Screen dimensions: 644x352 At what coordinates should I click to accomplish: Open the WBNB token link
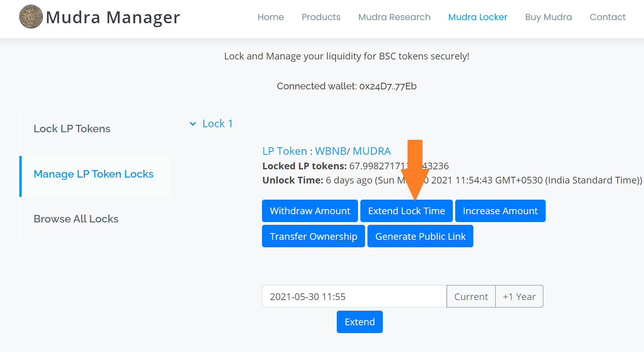coord(330,151)
